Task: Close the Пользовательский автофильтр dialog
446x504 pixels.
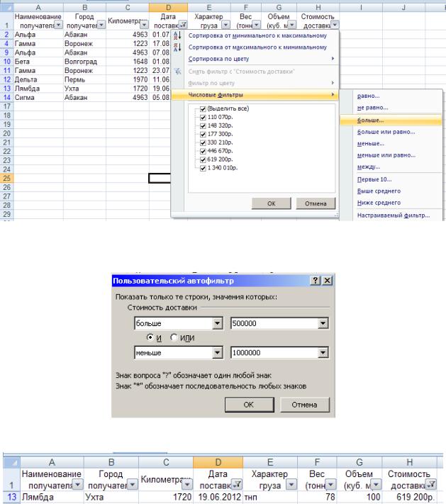Action: pyautogui.click(x=327, y=281)
